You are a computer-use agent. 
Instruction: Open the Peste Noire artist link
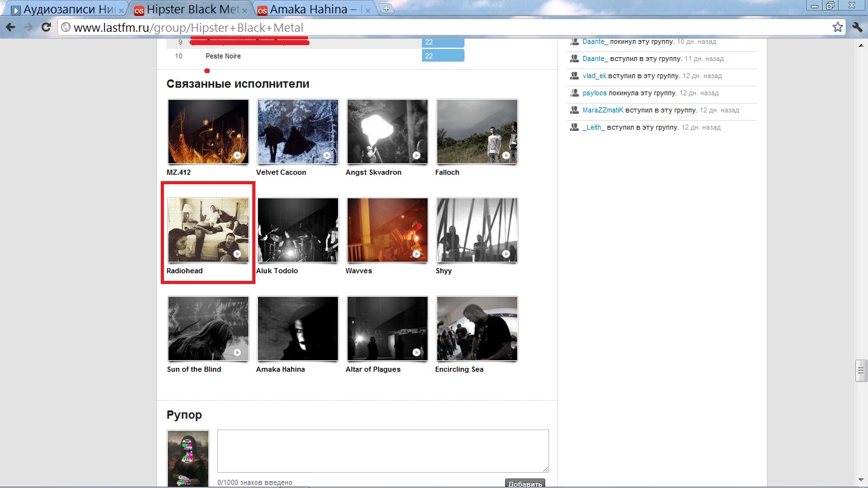pyautogui.click(x=223, y=56)
